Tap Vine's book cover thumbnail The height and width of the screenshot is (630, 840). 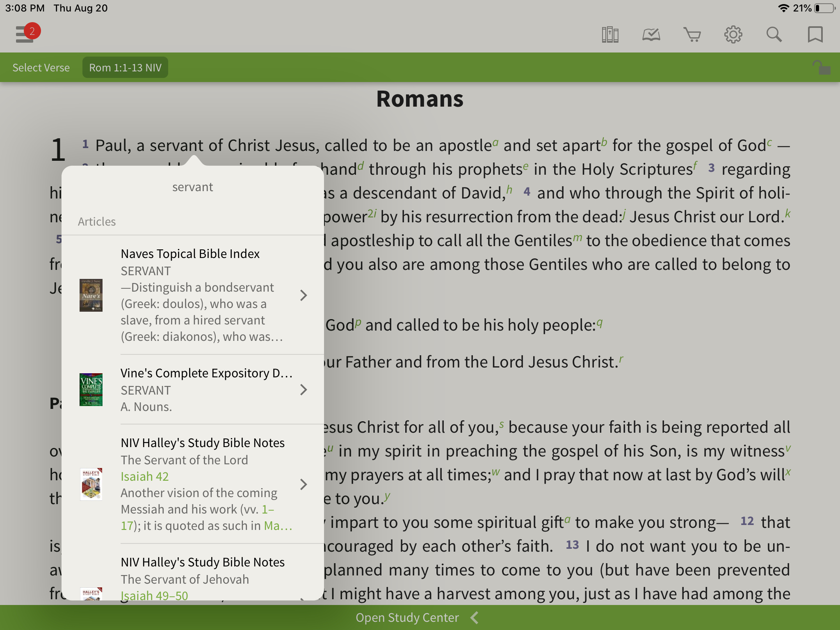(x=91, y=390)
